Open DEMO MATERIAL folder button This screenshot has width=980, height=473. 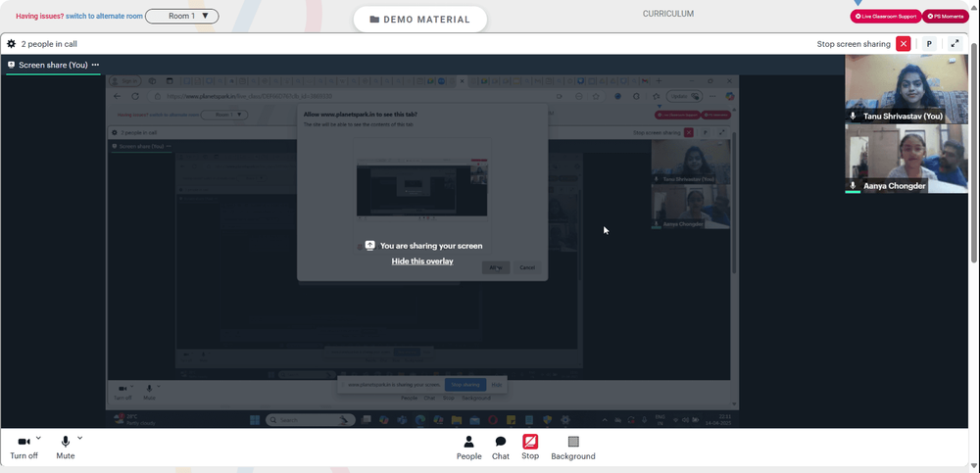420,20
